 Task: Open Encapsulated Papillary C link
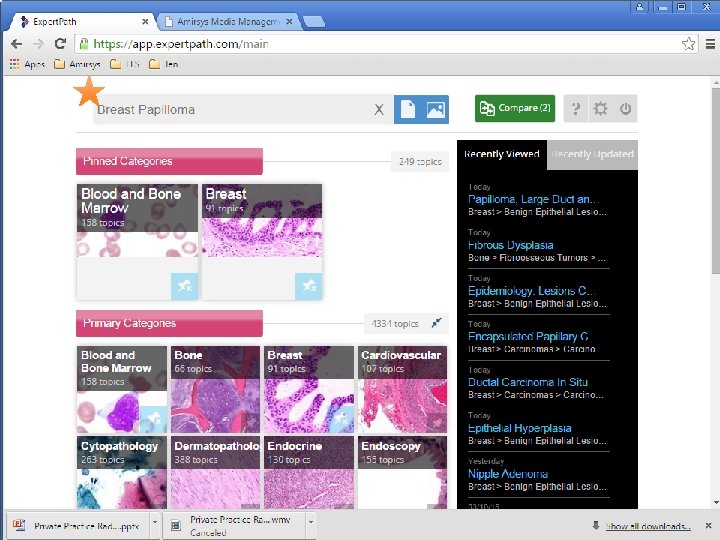[x=528, y=337]
